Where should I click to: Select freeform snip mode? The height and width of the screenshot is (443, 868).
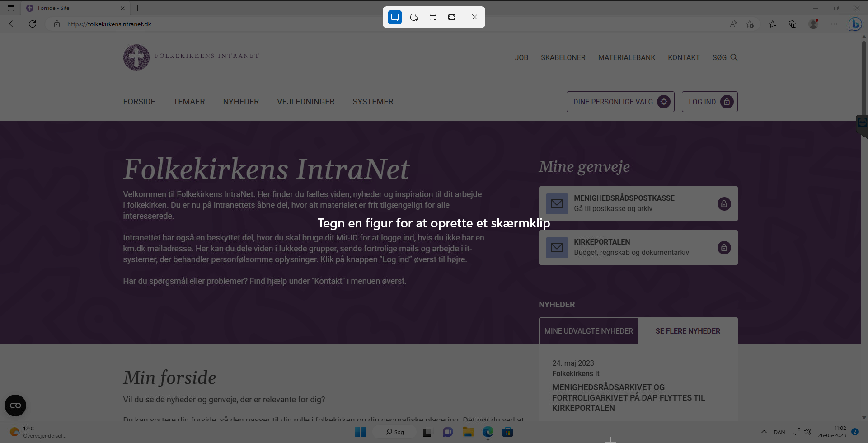414,17
